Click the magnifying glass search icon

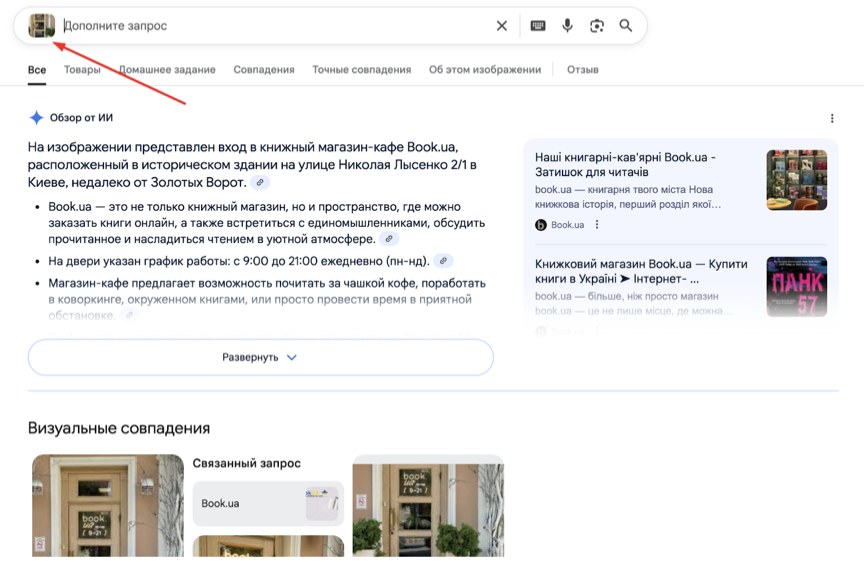click(625, 25)
